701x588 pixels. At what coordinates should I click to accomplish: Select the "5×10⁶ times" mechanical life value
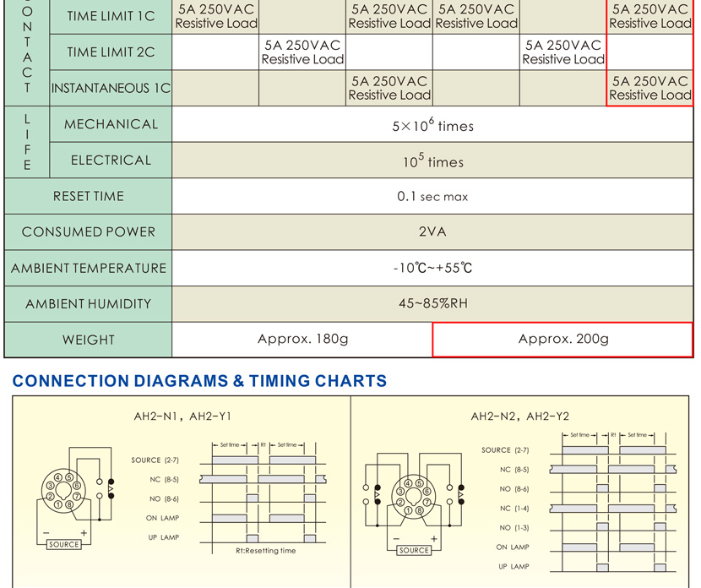[432, 125]
